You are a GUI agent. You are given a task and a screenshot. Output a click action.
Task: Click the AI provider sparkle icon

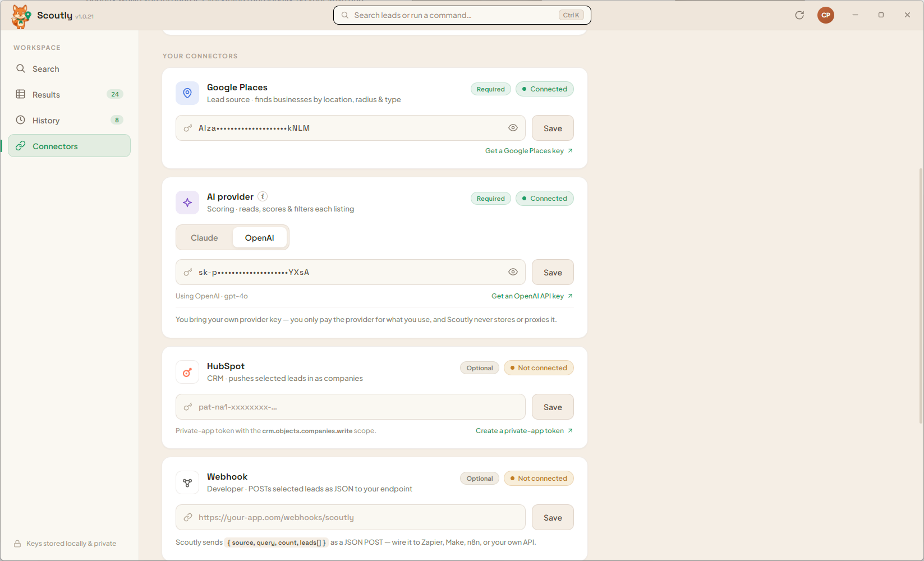(x=187, y=203)
